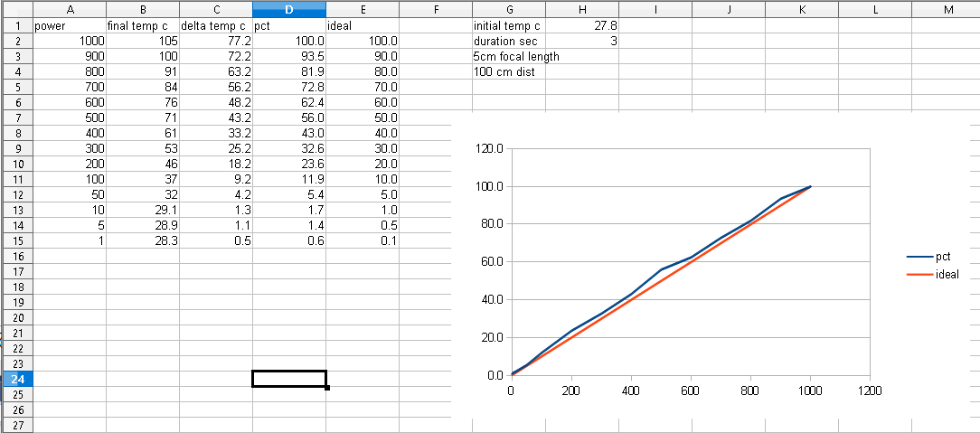Select final temp cell 29.1
980x433 pixels.
143,210
